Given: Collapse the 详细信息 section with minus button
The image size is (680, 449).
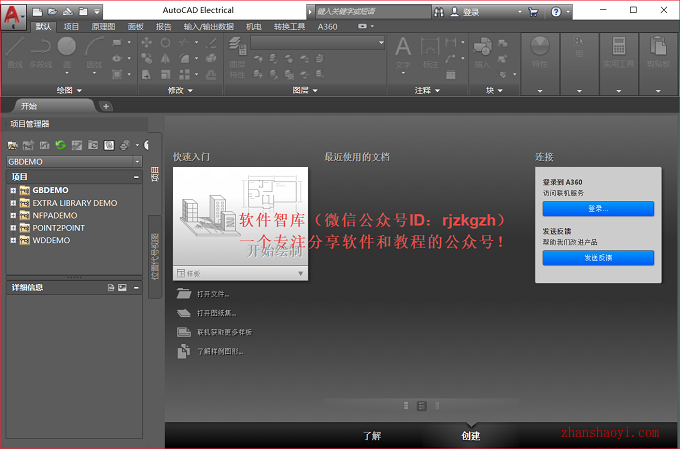Looking at the screenshot, I should [136, 288].
